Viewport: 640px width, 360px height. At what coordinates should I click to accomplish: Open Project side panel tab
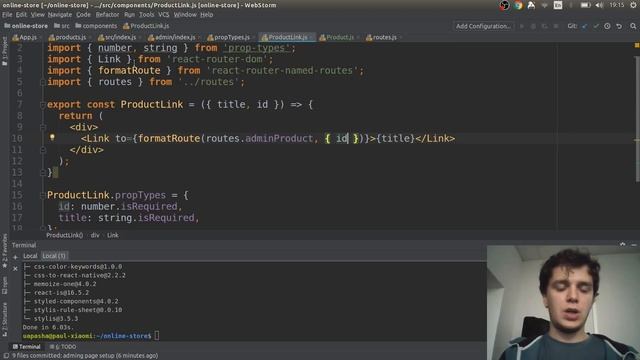(x=4, y=51)
